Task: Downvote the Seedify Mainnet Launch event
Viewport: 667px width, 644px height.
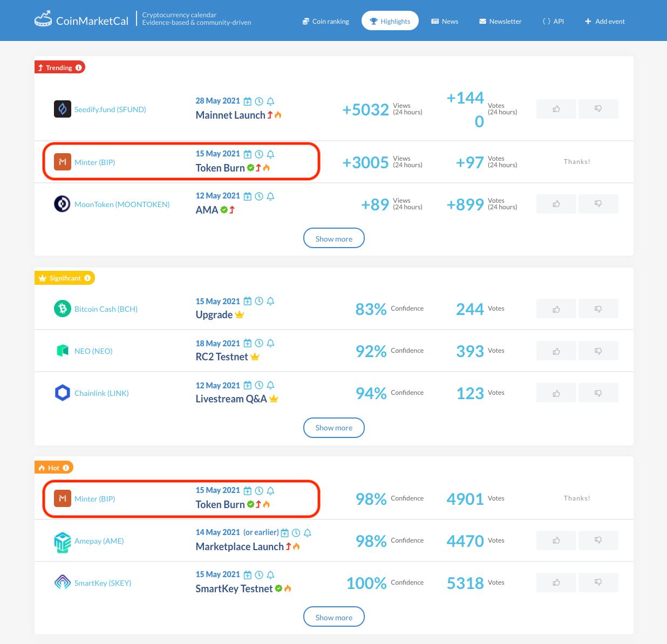Action: coord(598,109)
